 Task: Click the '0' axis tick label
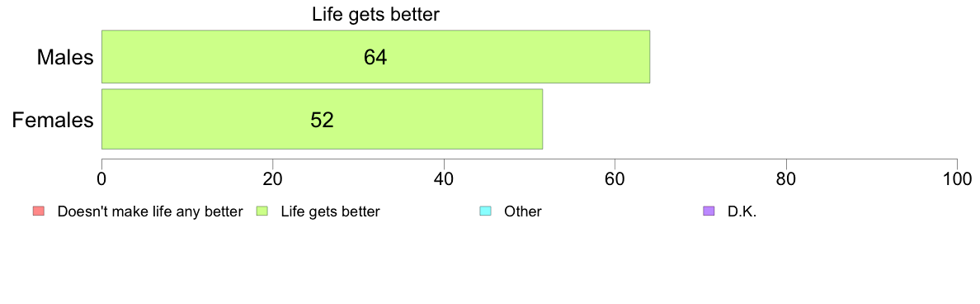[101, 179]
